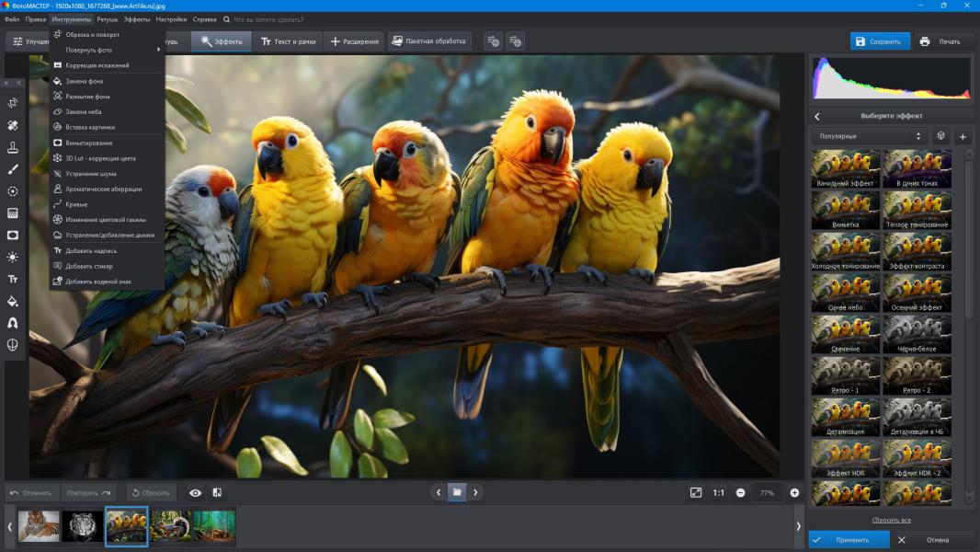
Task: Select the gradient filter tool in left sidebar
Action: (x=13, y=213)
